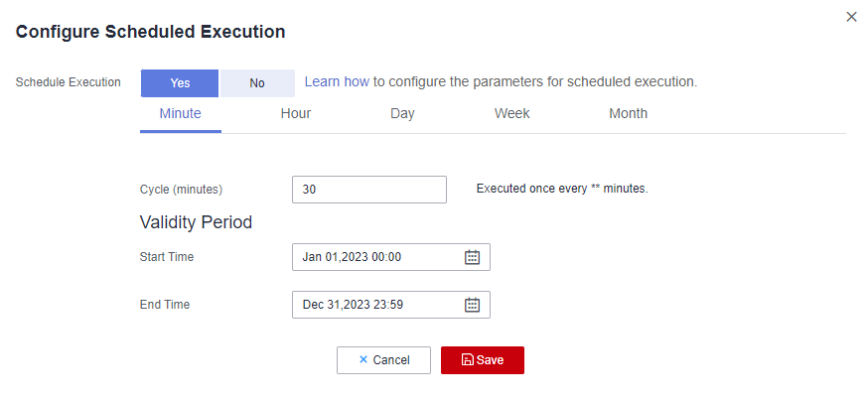
Task: Click the Start Time date field
Action: coord(377,257)
